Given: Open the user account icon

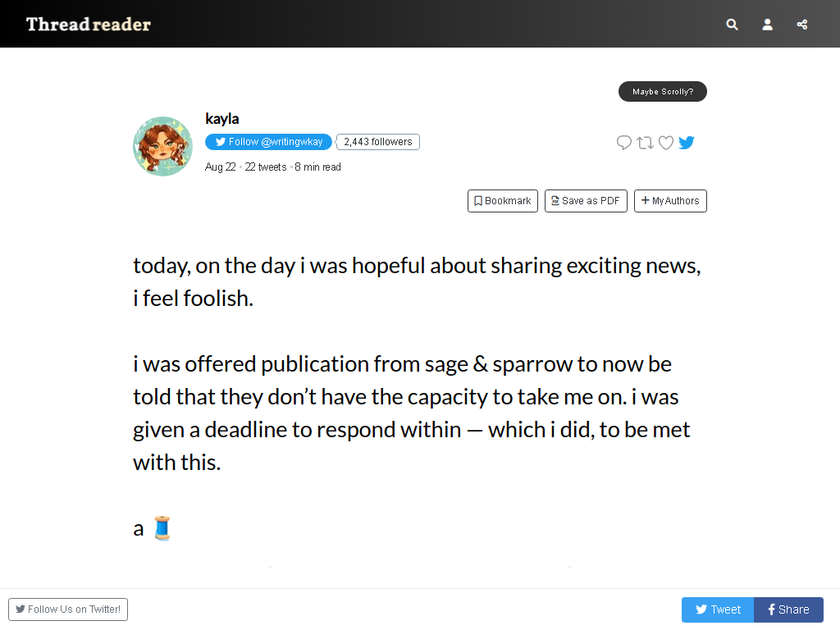Looking at the screenshot, I should click(767, 24).
